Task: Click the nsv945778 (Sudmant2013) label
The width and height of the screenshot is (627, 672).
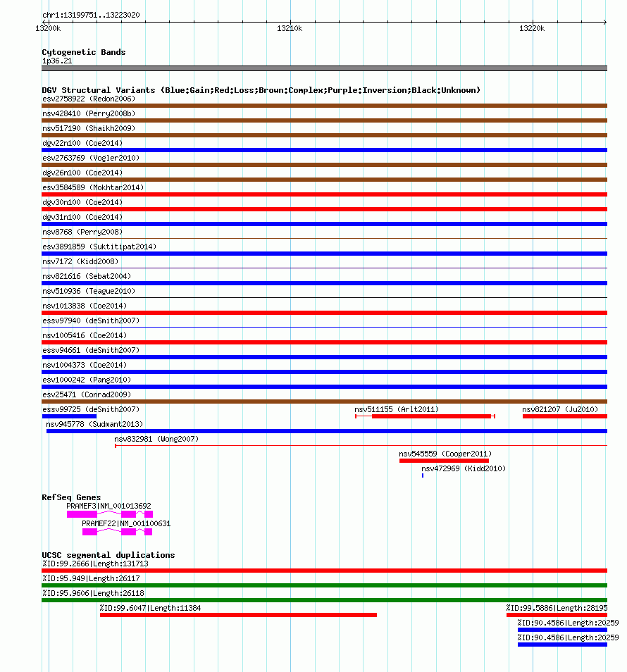Action: [94, 424]
